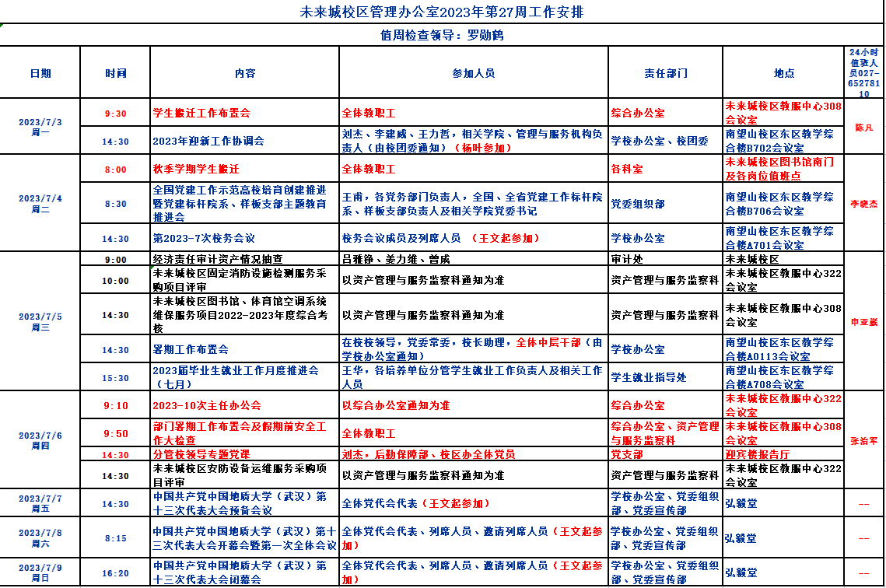Select the 值周检查领导：罗勋鹤 line
Image resolution: width=886 pixels, height=588 pixels.
point(441,35)
